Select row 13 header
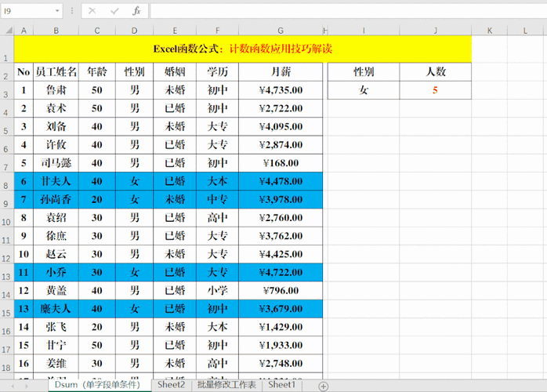This screenshot has width=547, height=392. 6,272
